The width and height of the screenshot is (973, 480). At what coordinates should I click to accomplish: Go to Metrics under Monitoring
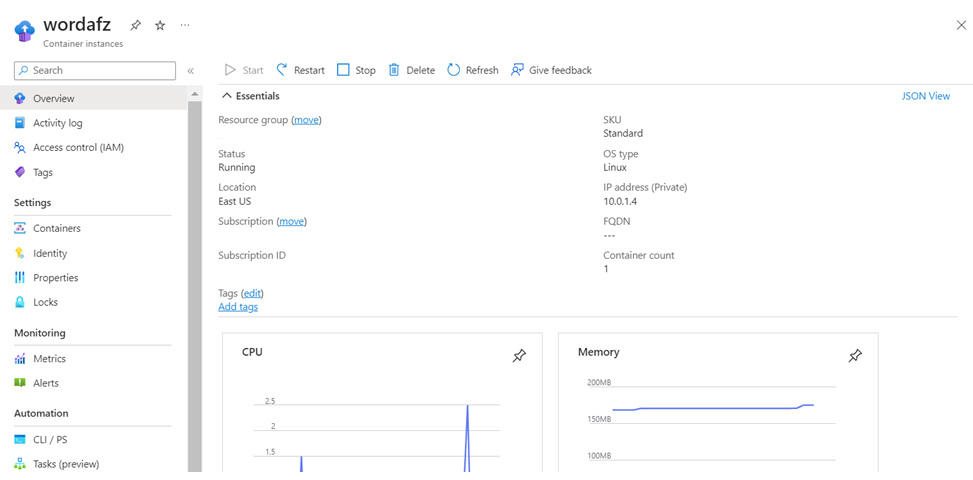pos(49,358)
